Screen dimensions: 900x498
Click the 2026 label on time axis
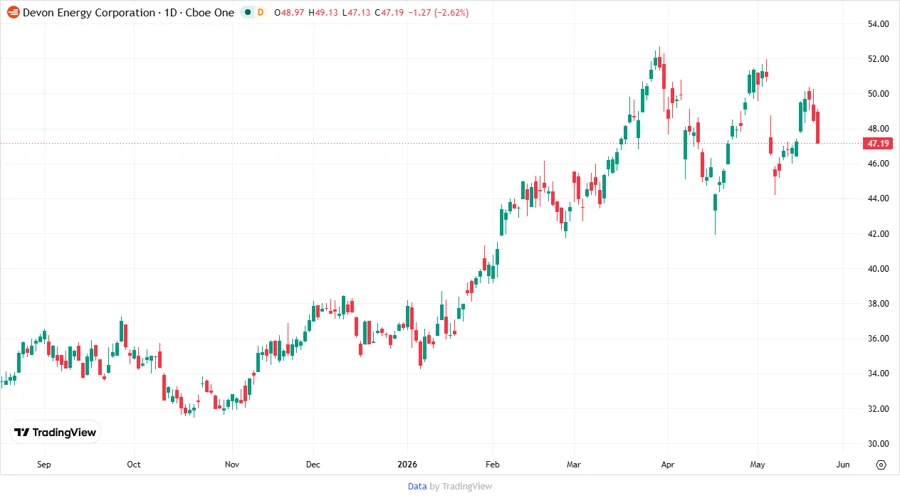click(408, 465)
